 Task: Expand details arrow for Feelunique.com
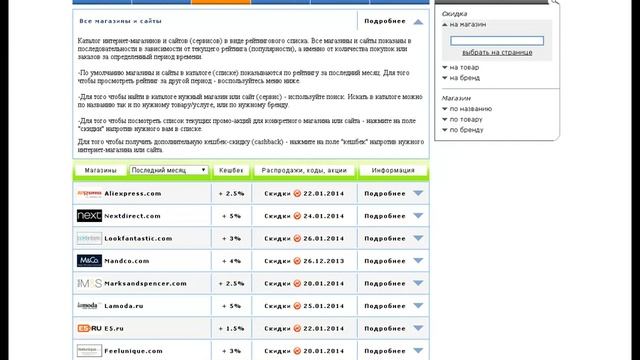[418, 350]
